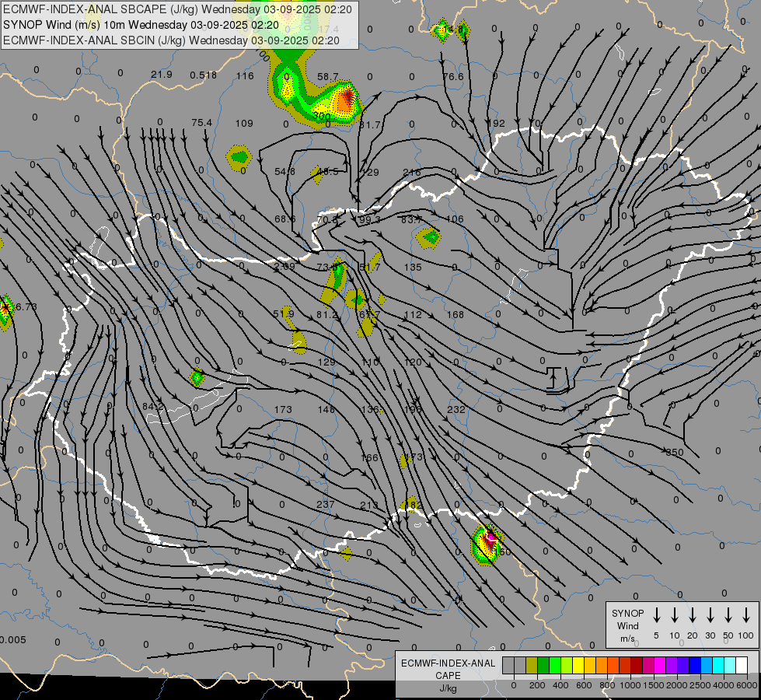Click the 2500 tick label in CAPE legend
Image resolution: width=761 pixels, height=700 pixels.
point(700,685)
